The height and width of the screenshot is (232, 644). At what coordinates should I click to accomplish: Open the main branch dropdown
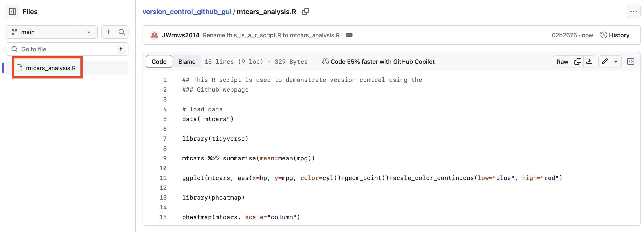click(51, 32)
